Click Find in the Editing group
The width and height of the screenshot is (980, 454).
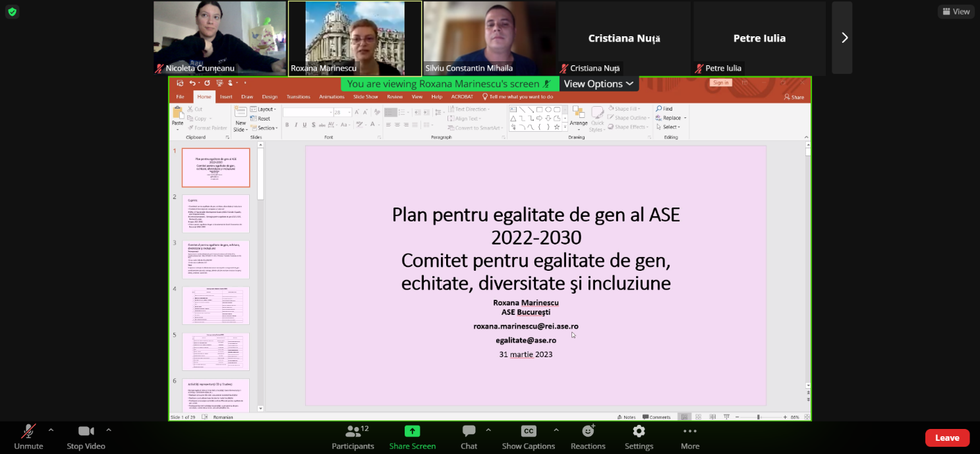coord(664,109)
